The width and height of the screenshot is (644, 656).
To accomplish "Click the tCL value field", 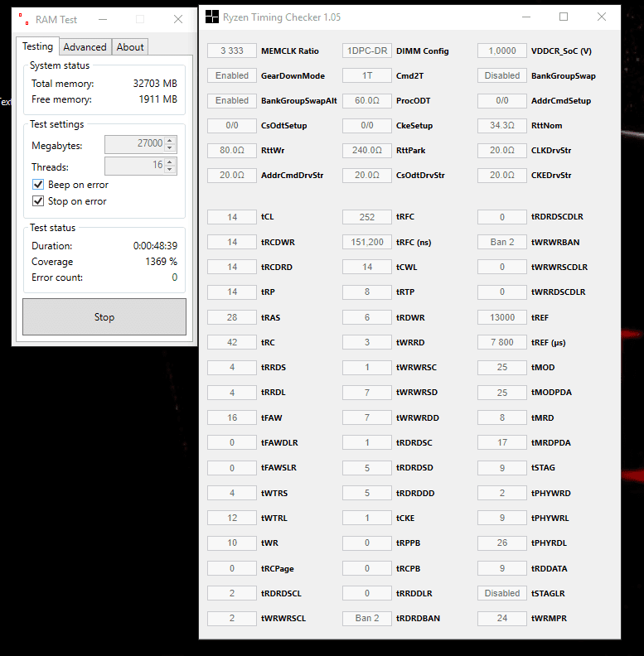I will coord(232,217).
